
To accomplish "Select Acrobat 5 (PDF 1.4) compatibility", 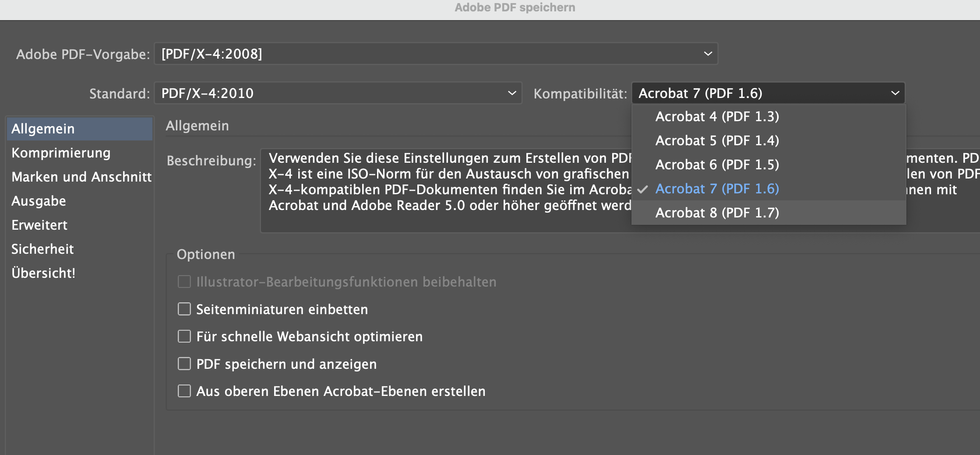I will click(x=717, y=140).
